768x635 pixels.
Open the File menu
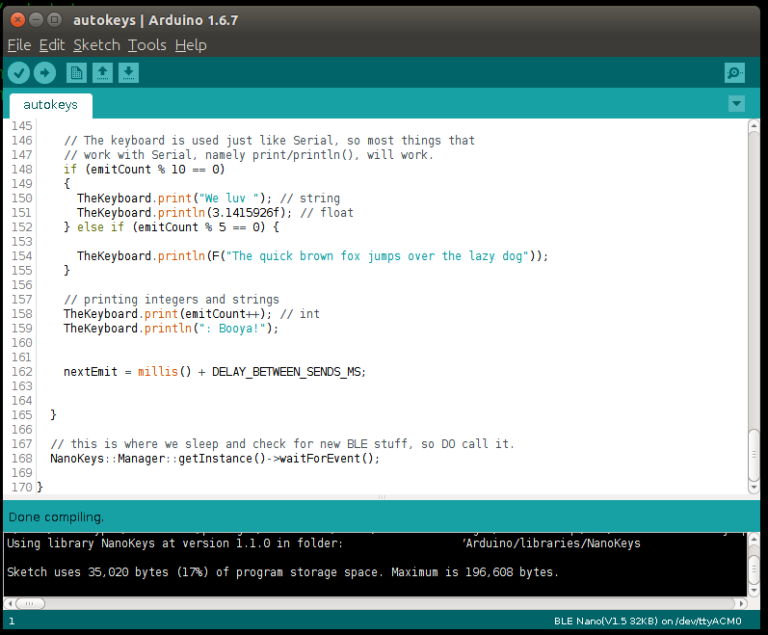pyautogui.click(x=19, y=45)
